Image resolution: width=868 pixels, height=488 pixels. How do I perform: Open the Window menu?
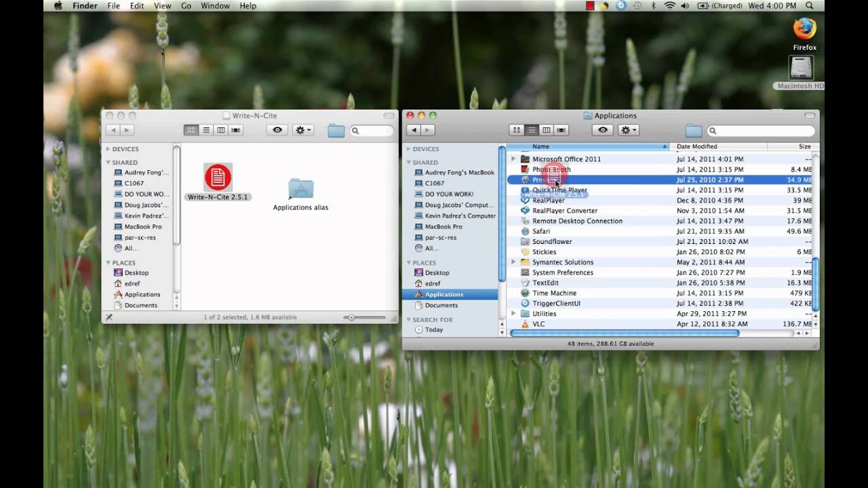[x=215, y=5]
